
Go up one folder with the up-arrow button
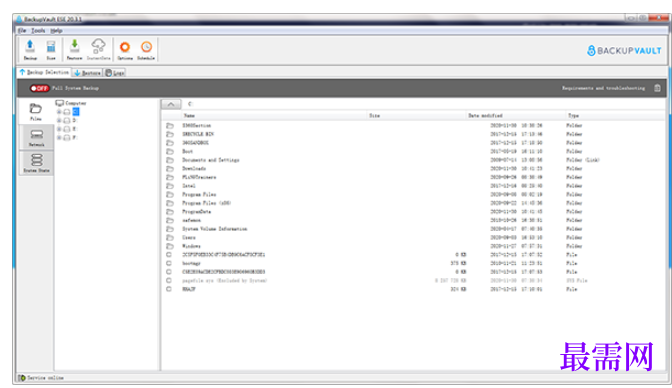(171, 104)
